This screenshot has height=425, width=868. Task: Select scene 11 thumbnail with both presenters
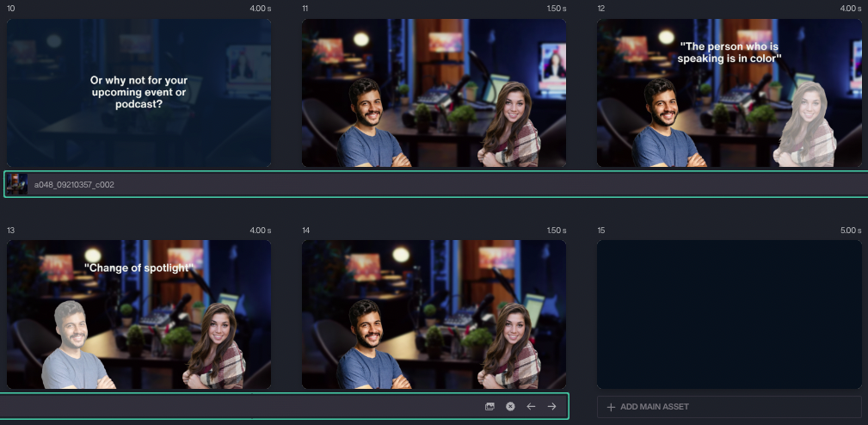434,93
